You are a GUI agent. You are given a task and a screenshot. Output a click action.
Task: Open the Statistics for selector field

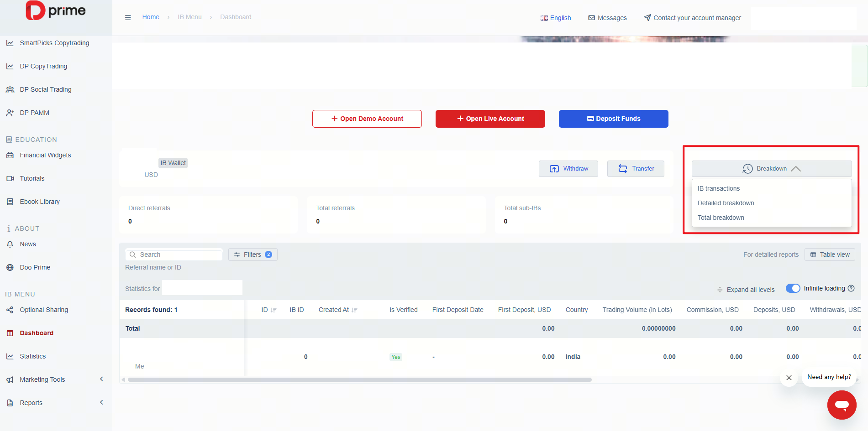[202, 288]
